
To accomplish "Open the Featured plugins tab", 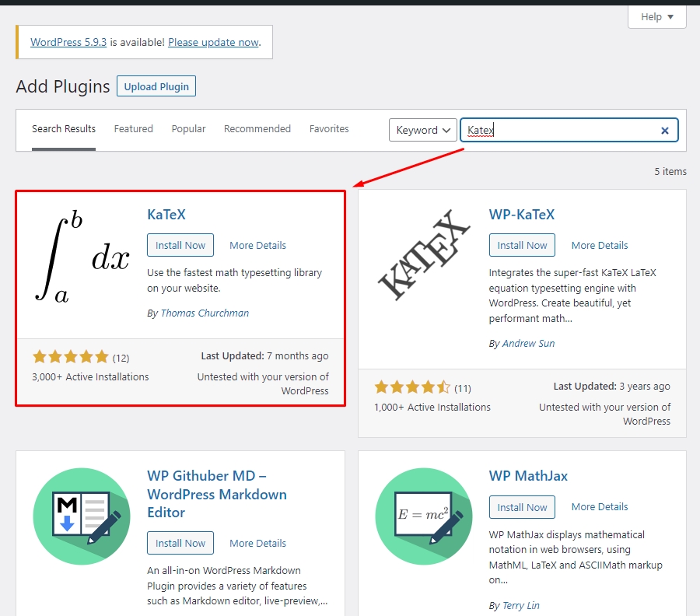I will tap(134, 129).
